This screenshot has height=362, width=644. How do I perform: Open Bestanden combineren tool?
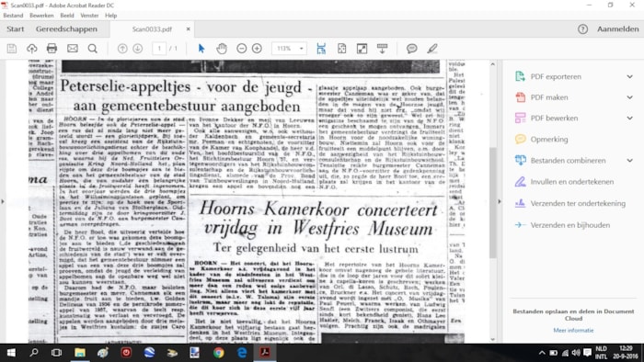click(568, 161)
